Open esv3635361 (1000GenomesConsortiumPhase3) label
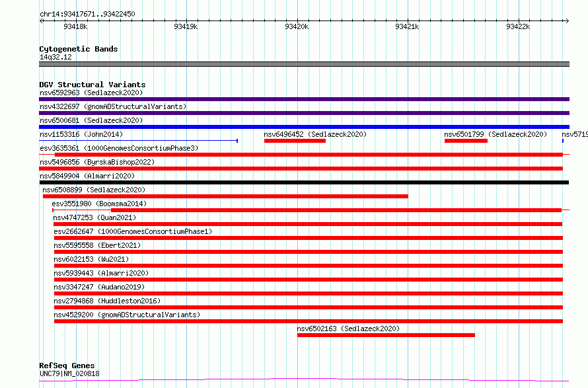The height and width of the screenshot is (388, 588). tap(119, 148)
